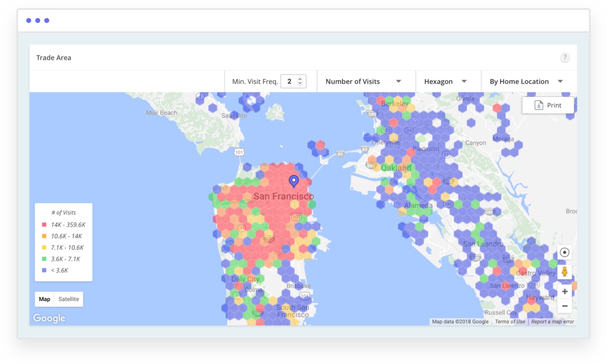The image size is (607, 364).
Task: Click the Google logo on map
Action: (49, 318)
